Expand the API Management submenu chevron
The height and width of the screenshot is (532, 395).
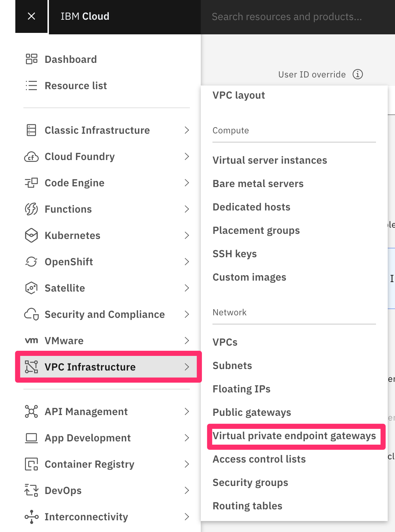187,411
